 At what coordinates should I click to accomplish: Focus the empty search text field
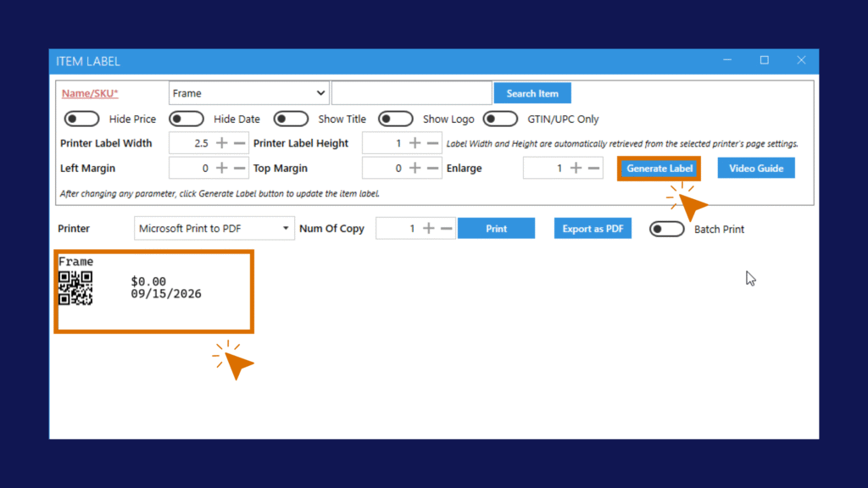point(411,93)
